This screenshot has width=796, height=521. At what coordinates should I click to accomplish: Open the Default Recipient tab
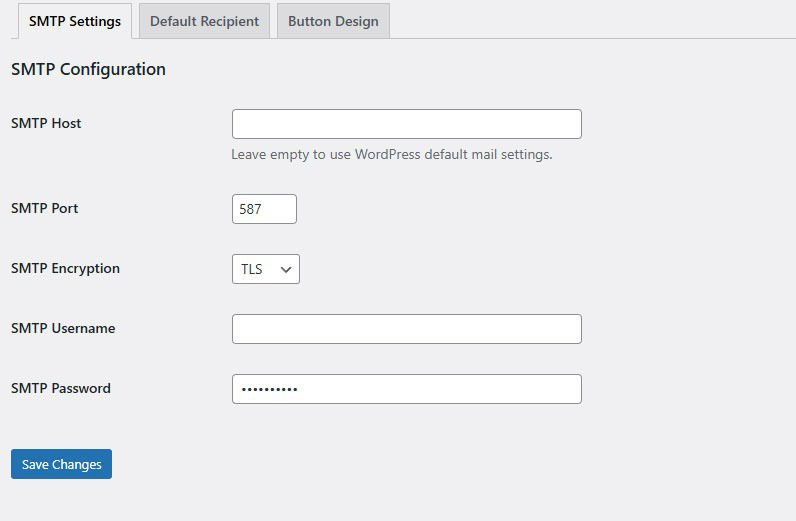(204, 21)
